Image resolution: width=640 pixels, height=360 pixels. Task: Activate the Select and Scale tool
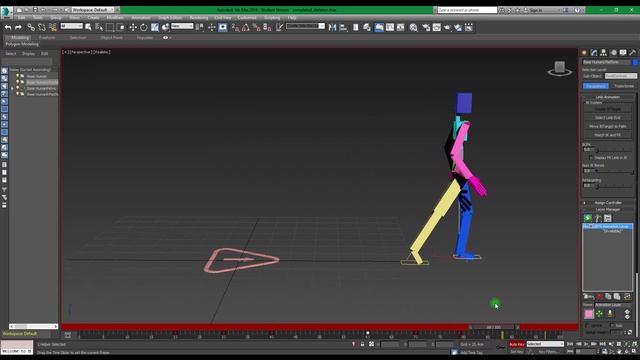[x=155, y=27]
